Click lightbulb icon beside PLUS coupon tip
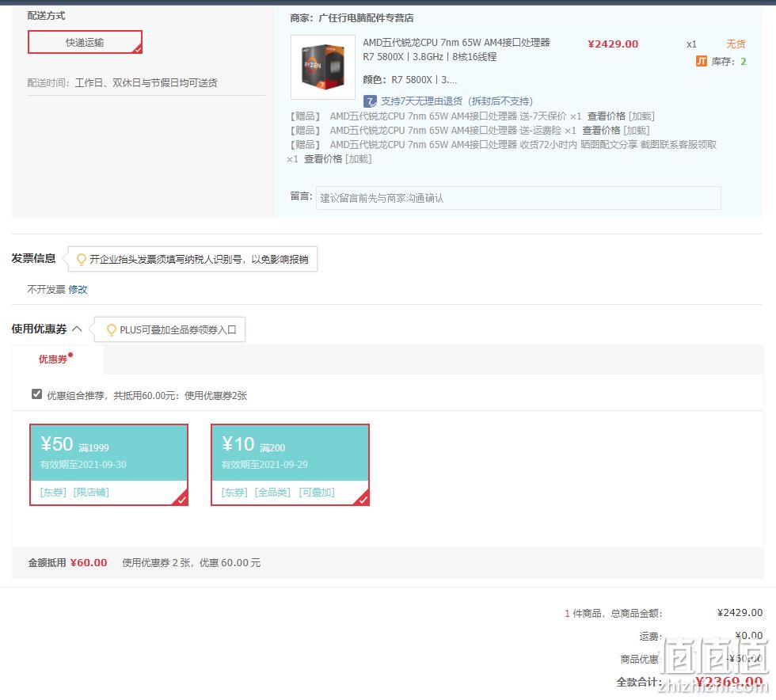Screen dimensions: 776x700 [112, 329]
